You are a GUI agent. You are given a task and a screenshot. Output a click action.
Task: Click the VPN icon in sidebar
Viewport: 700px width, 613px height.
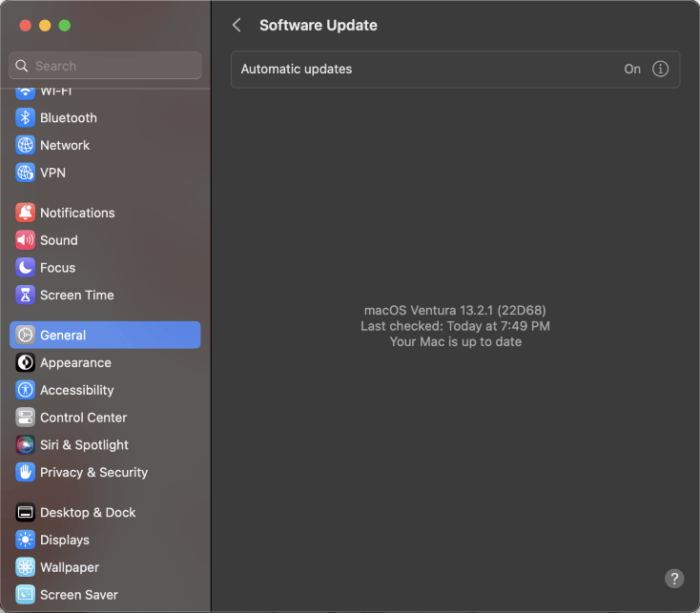point(25,173)
